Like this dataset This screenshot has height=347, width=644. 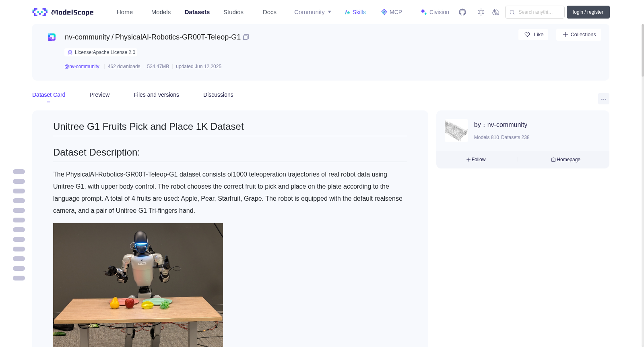click(x=533, y=35)
